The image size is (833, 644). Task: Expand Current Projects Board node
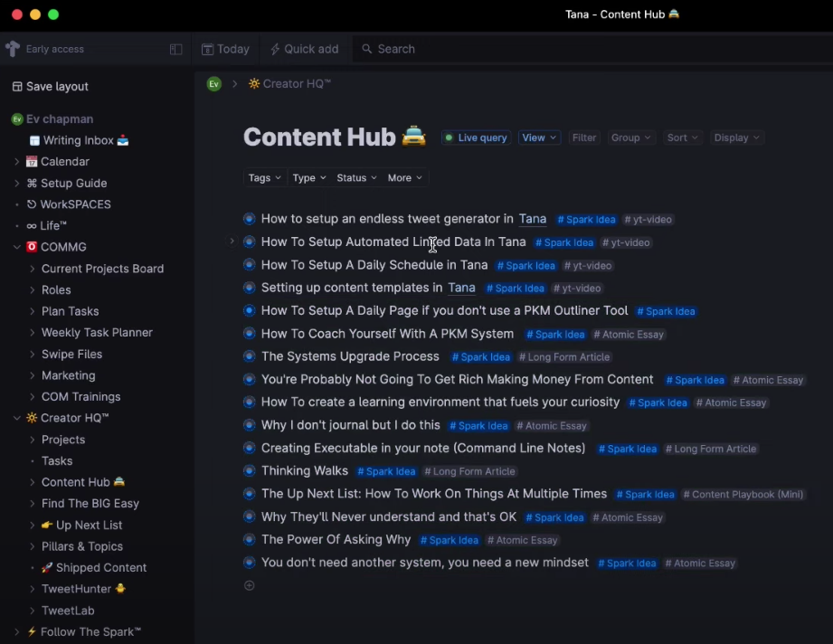pyautogui.click(x=32, y=269)
